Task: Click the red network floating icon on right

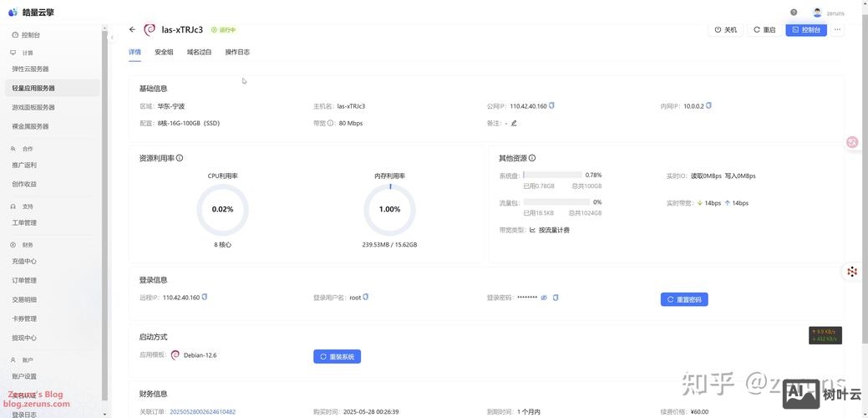Action: point(852,272)
